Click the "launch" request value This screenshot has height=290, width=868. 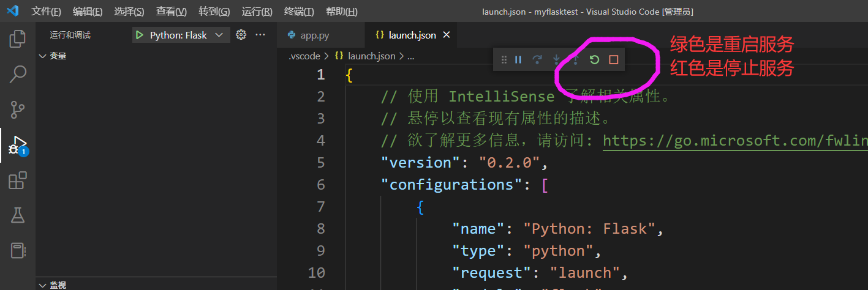[x=584, y=273]
